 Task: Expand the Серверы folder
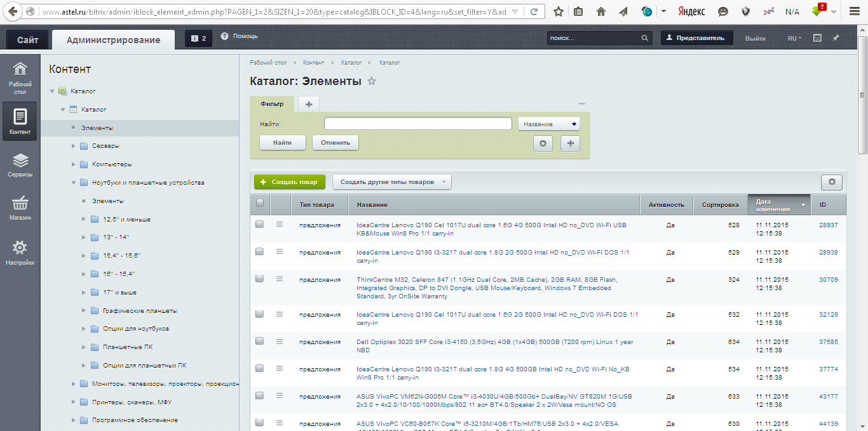click(x=74, y=146)
